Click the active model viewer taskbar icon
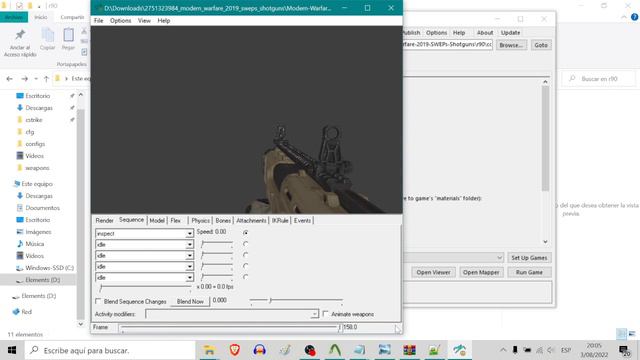Viewport: 640px width, 360px height. tap(459, 350)
